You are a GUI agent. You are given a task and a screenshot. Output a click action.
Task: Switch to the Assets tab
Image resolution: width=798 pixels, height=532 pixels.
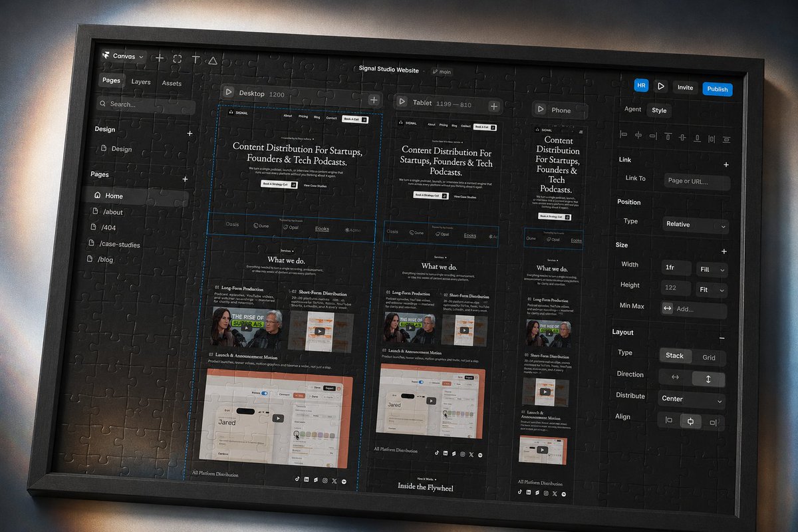click(x=172, y=83)
